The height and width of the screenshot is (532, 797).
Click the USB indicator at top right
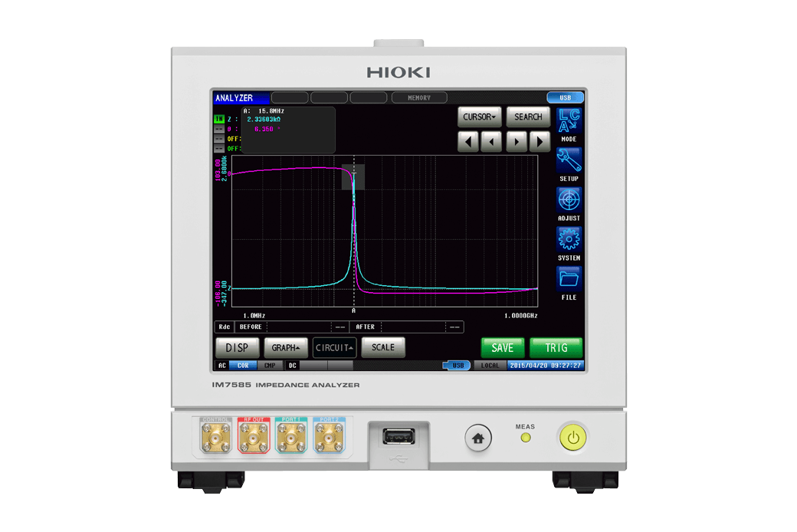click(565, 97)
